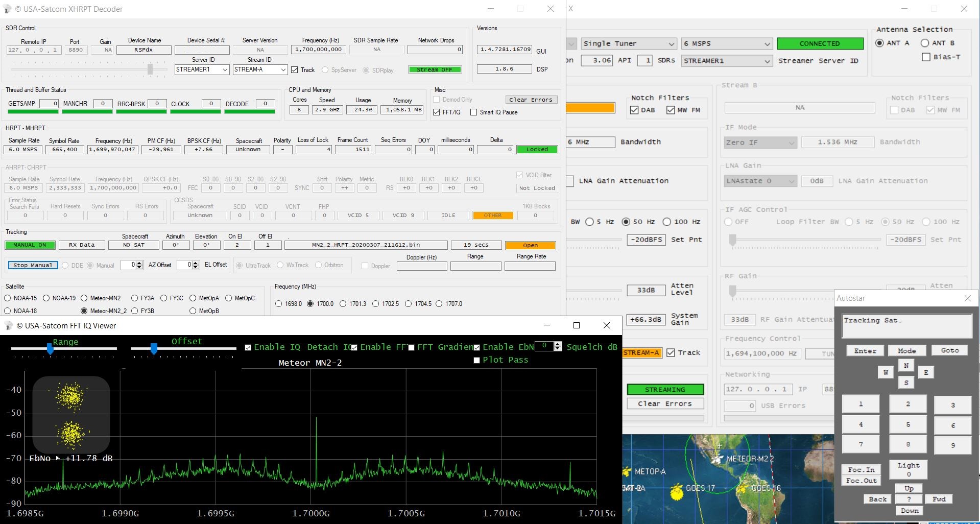Click the Goto button in Autostar
This screenshot has width=980, height=524.
pyautogui.click(x=950, y=350)
